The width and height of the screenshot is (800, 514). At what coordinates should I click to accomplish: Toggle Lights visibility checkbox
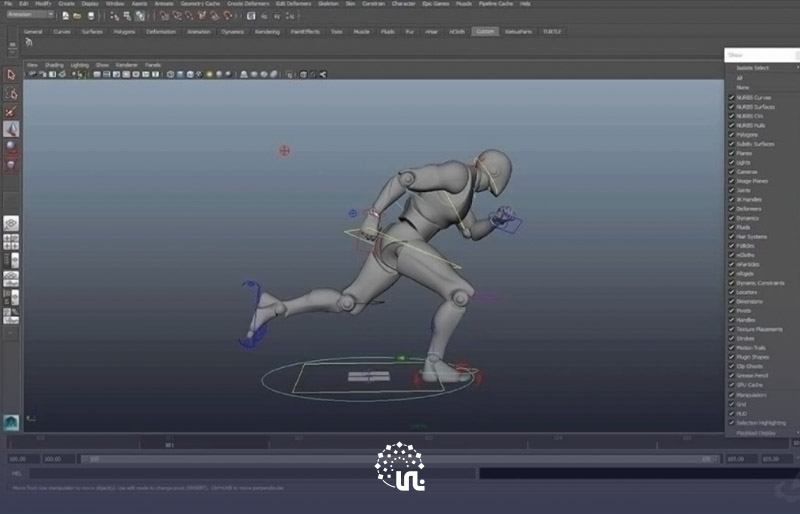(x=731, y=162)
